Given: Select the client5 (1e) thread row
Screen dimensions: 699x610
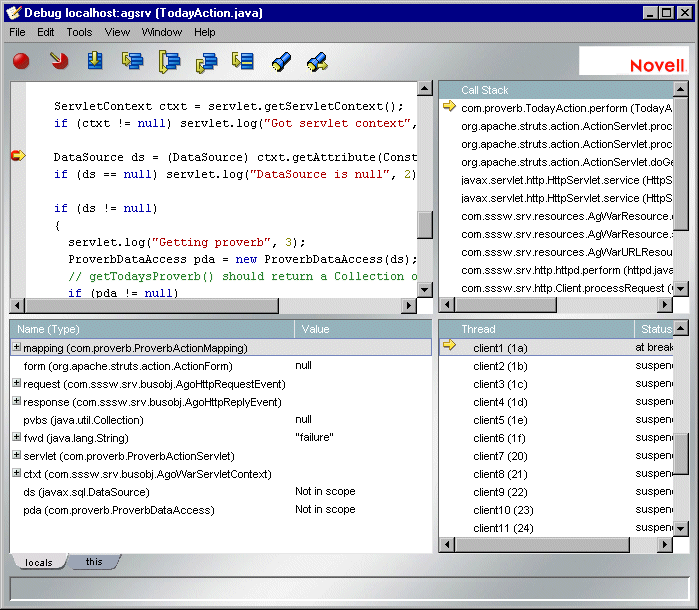Looking at the screenshot, I should point(503,420).
